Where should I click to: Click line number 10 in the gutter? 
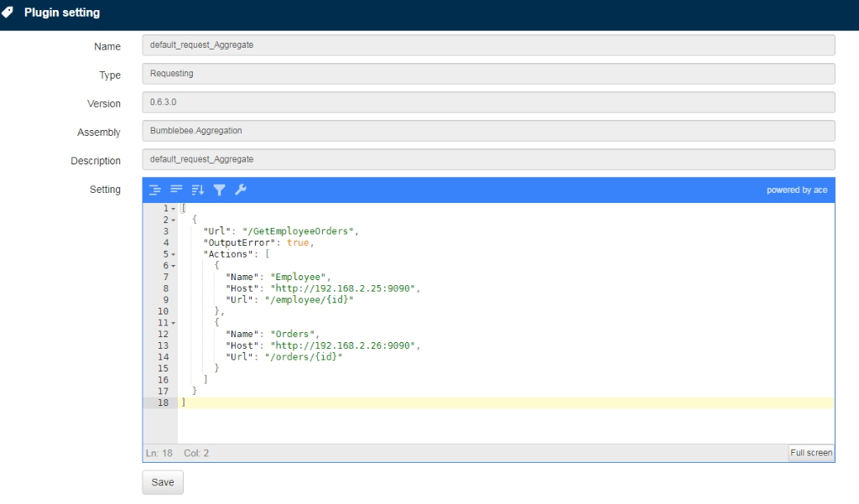(164, 311)
